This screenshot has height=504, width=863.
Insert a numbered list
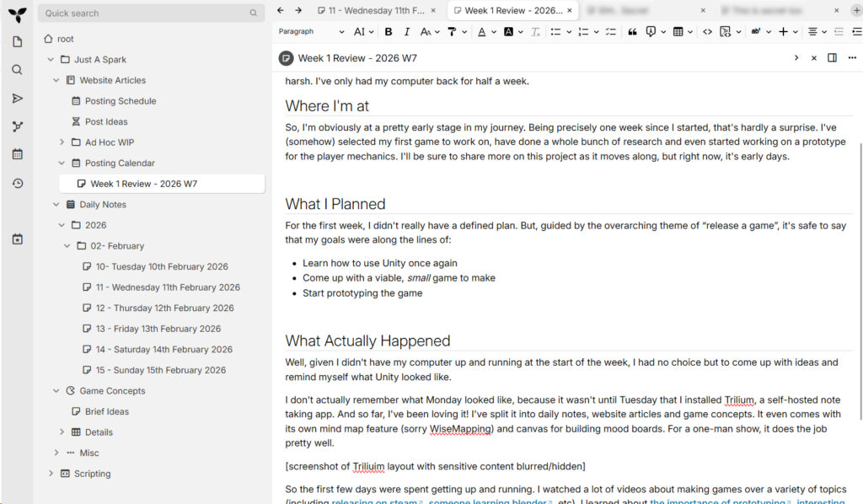point(583,32)
